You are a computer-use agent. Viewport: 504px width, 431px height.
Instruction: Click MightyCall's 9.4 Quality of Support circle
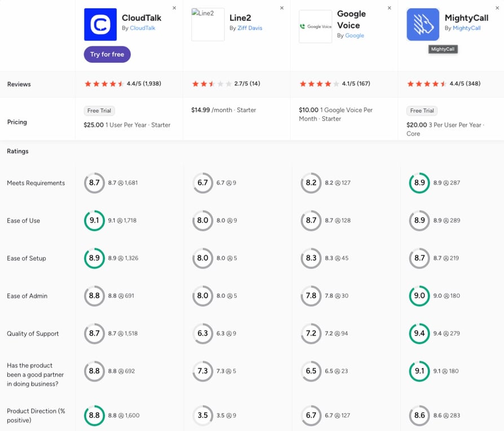[419, 333]
